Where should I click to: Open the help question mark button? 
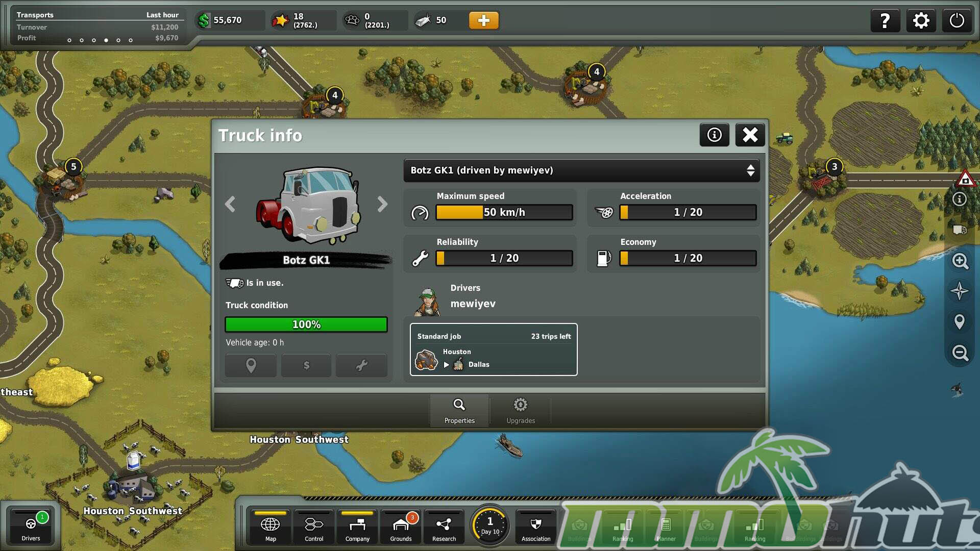[885, 21]
